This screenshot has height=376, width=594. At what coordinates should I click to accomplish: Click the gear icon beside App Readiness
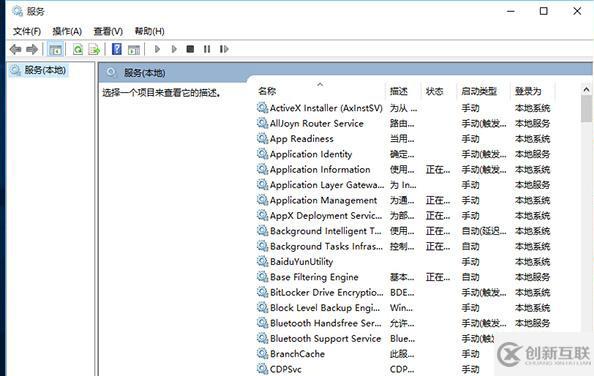(262, 138)
